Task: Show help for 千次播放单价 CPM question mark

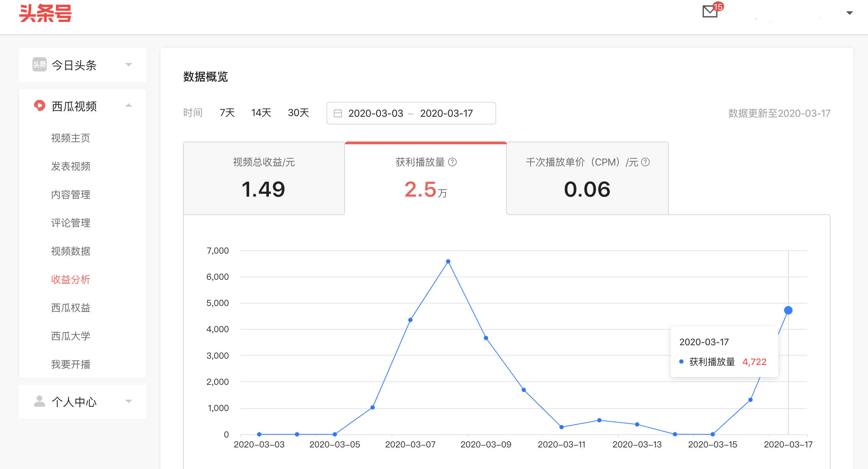Action: pyautogui.click(x=645, y=162)
